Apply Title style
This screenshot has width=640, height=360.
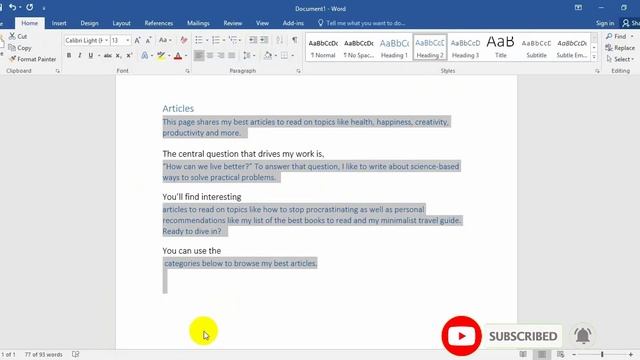pyautogui.click(x=501, y=48)
